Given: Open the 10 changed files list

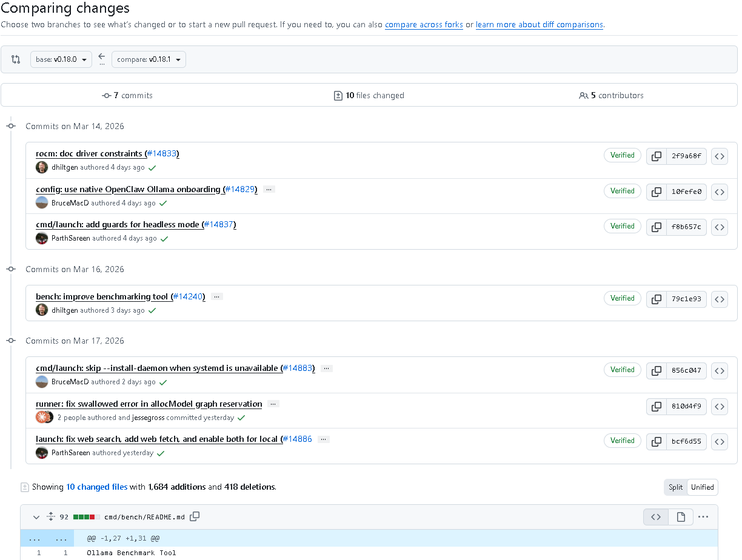Looking at the screenshot, I should coord(97,487).
